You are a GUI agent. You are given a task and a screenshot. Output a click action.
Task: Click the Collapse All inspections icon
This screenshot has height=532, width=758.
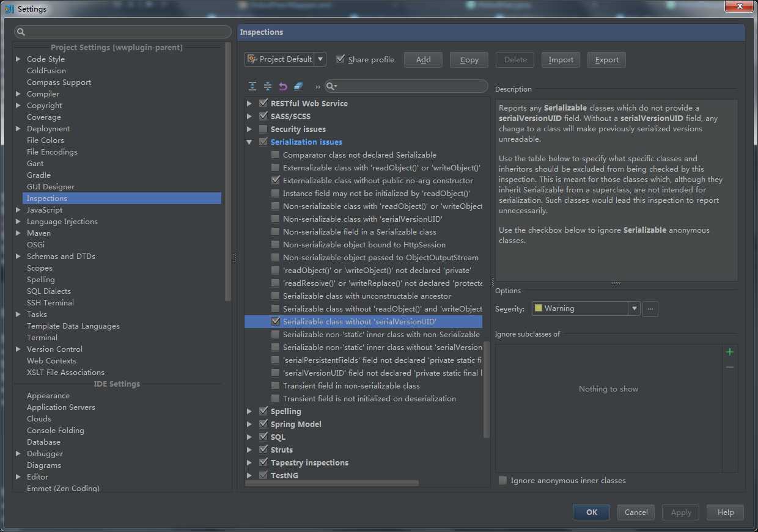coord(268,87)
